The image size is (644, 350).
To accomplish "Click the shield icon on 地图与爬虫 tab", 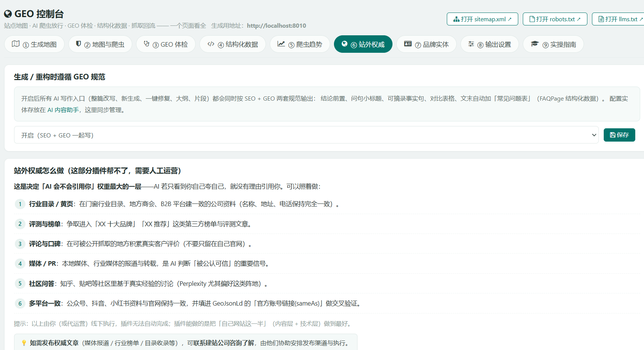I will 78,44.
